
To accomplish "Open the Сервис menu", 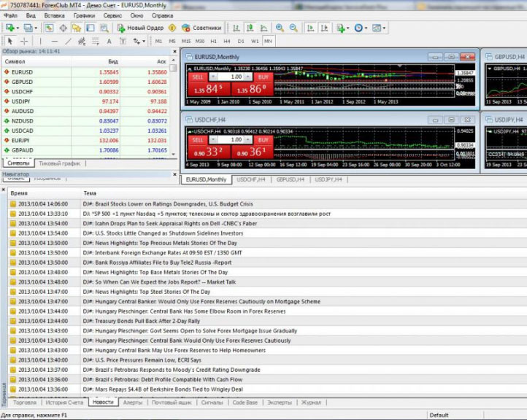I will pyautogui.click(x=112, y=15).
